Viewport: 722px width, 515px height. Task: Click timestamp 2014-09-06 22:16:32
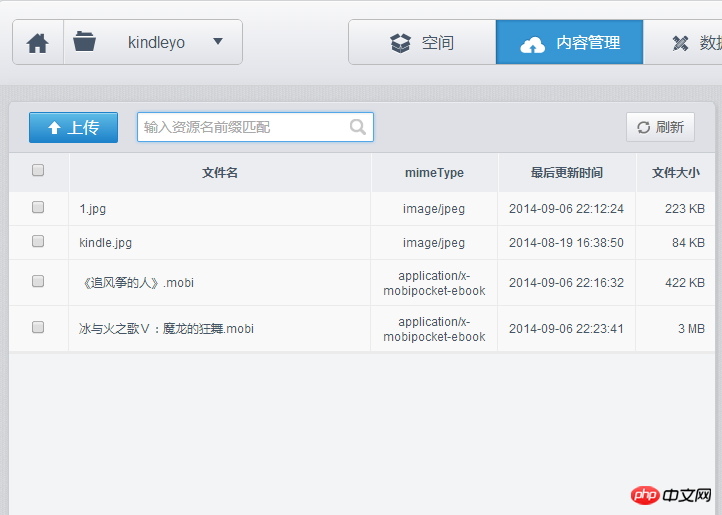(566, 282)
